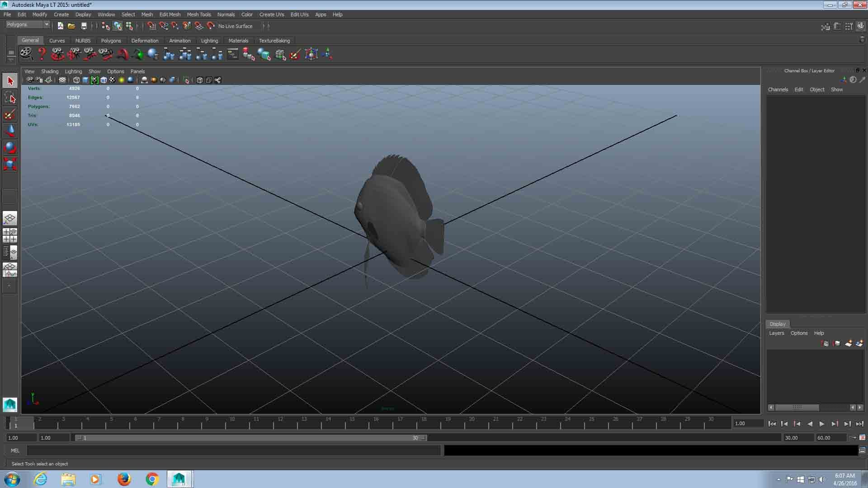868x488 pixels.
Task: Open the Channels menu in channel box
Action: point(778,89)
